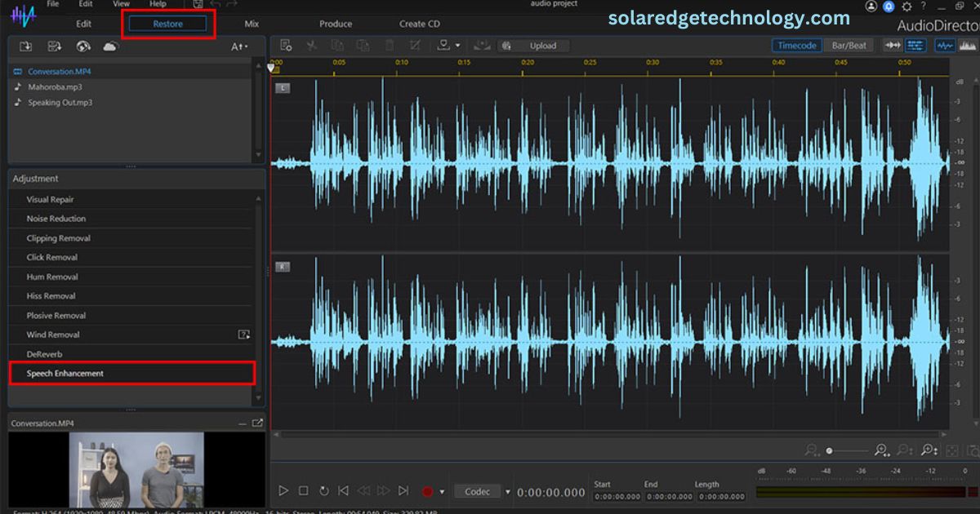Toggle the snap waveform markers icon
The width and height of the screenshot is (980, 514).
[892, 46]
